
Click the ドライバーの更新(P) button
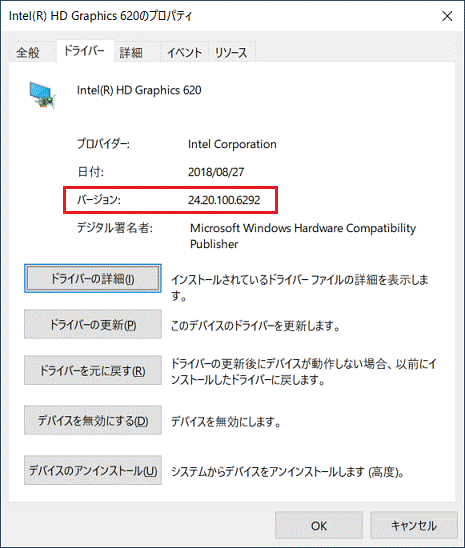[93, 325]
